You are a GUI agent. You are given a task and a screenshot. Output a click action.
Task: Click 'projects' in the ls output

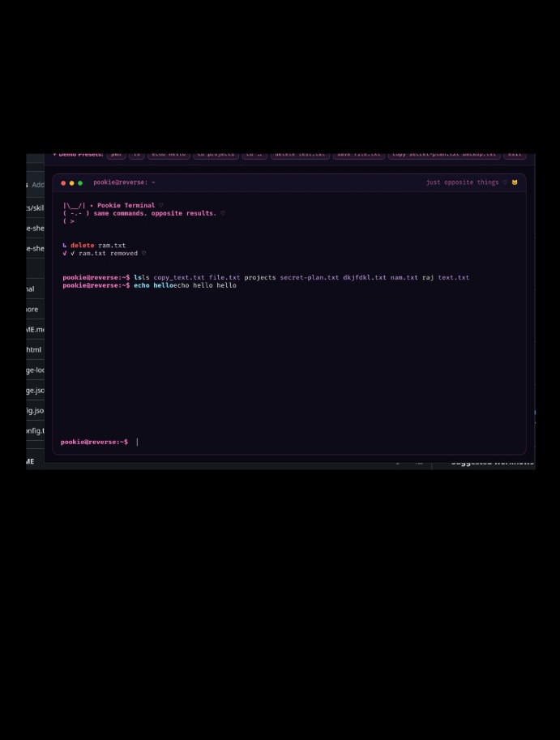[x=260, y=277]
